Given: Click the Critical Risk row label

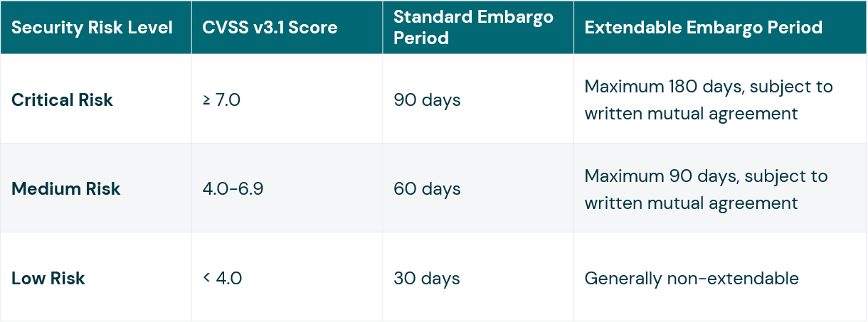Looking at the screenshot, I should tap(62, 100).
